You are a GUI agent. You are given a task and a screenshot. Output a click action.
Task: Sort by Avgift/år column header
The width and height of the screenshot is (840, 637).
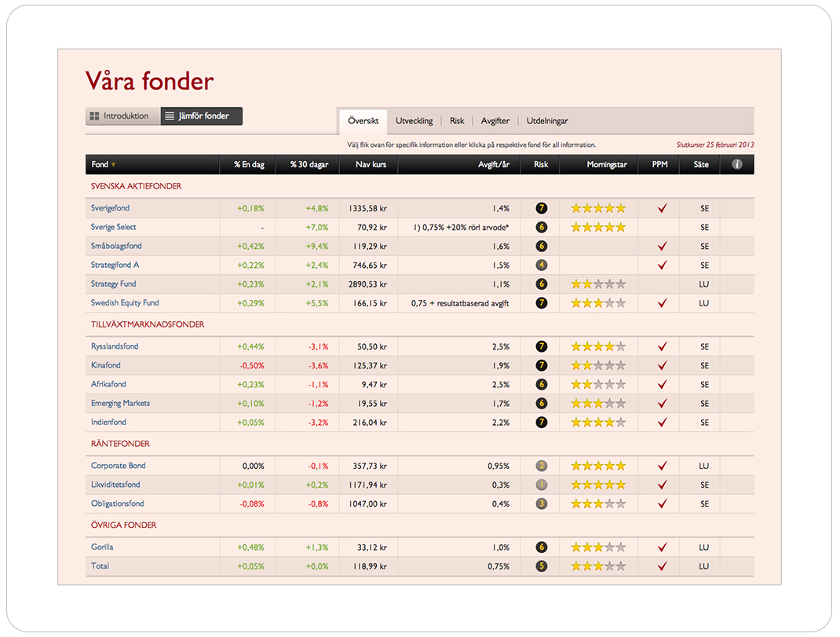click(x=493, y=164)
